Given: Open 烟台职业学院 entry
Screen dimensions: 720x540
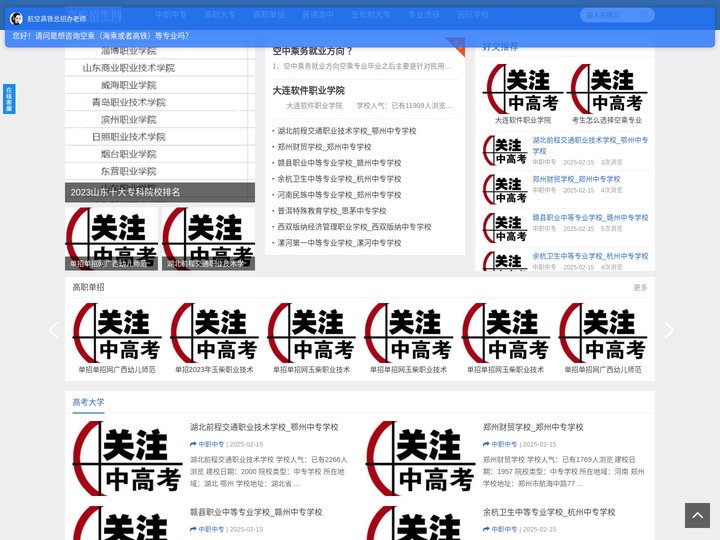Looking at the screenshot, I should tap(129, 154).
